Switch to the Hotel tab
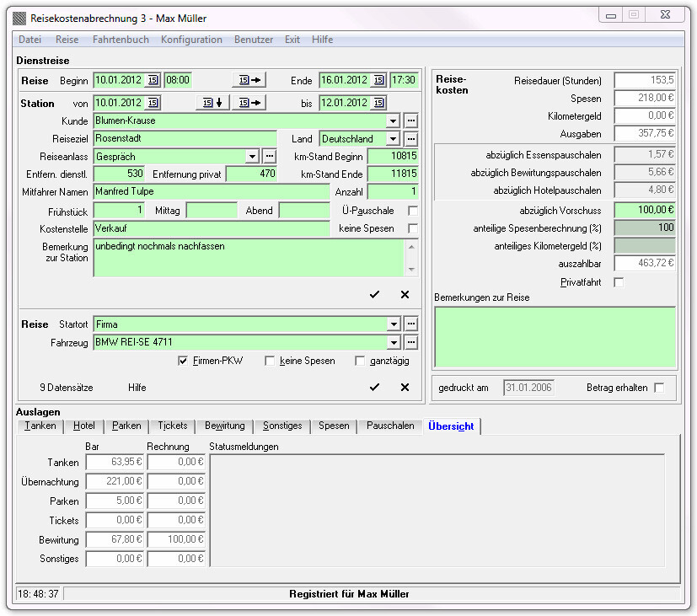Screen dimensions: 697x616 point(83,426)
